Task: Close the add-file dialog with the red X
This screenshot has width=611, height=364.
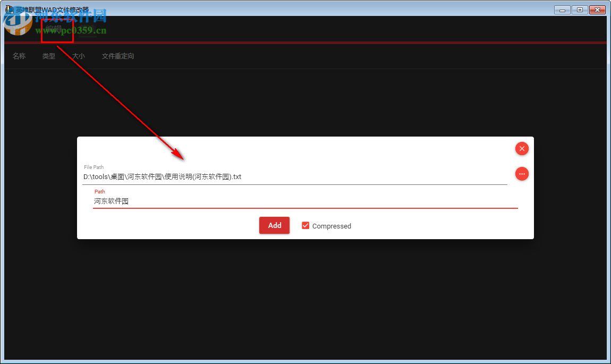Action: 522,148
